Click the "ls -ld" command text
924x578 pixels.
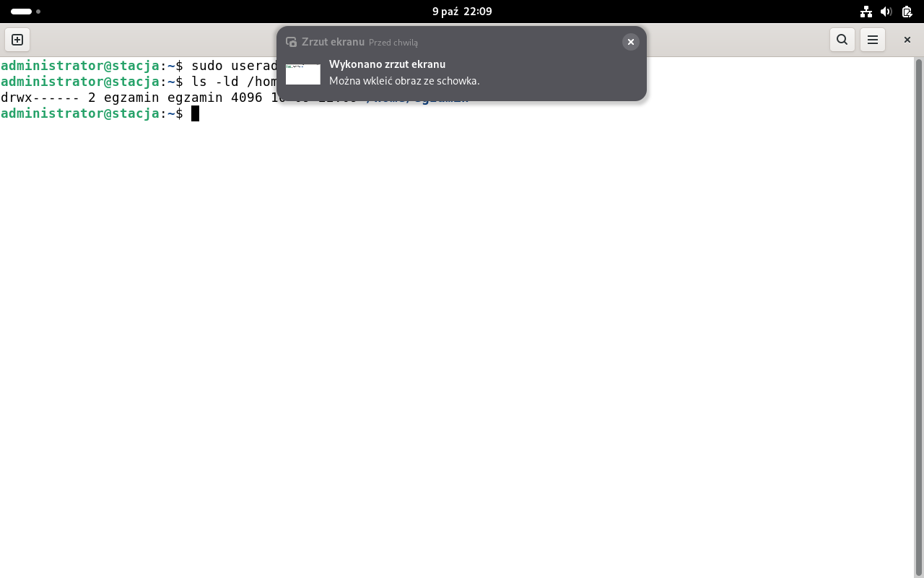[x=215, y=82]
